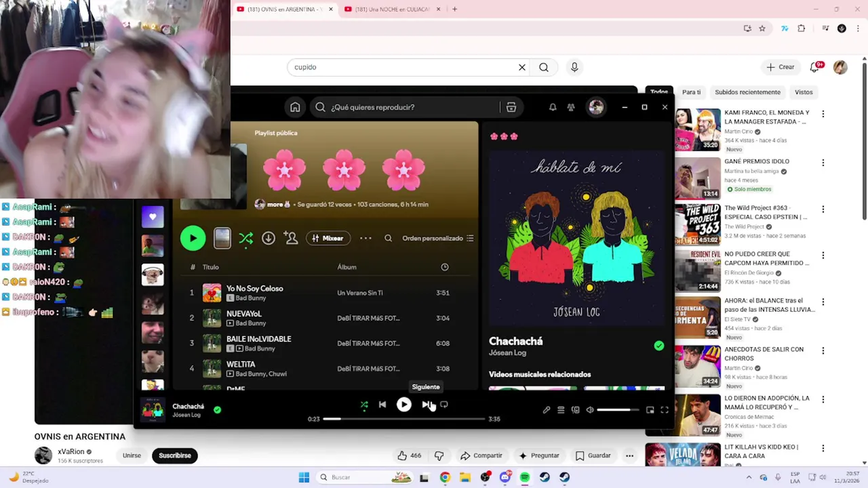Screen dimensions: 868x488
Task: Open connect to device icon
Action: [x=575, y=409]
